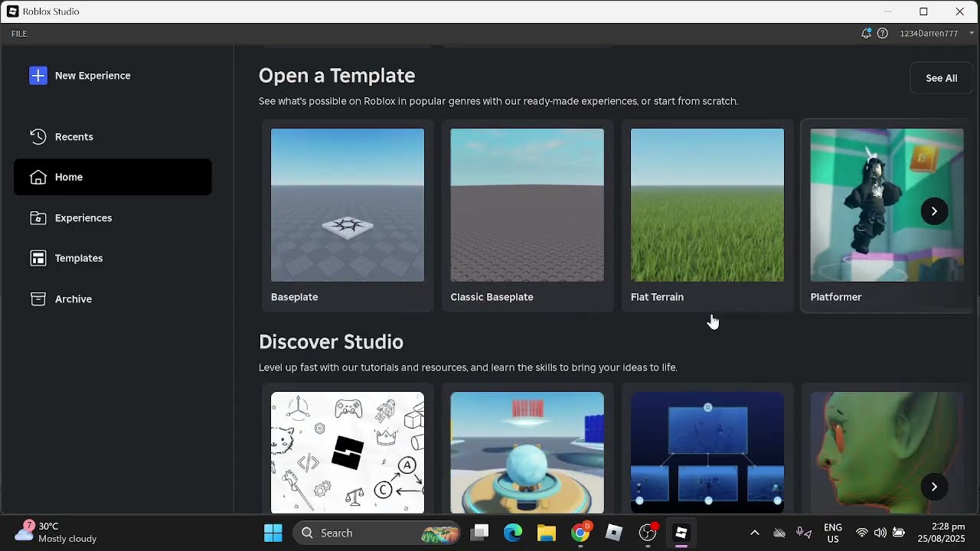Expand the 1234Darren777 account dropdown arrow

point(972,33)
